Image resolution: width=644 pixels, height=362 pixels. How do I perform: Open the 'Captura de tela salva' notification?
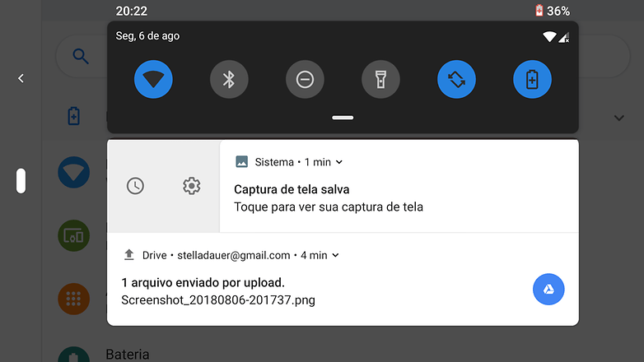[292, 189]
